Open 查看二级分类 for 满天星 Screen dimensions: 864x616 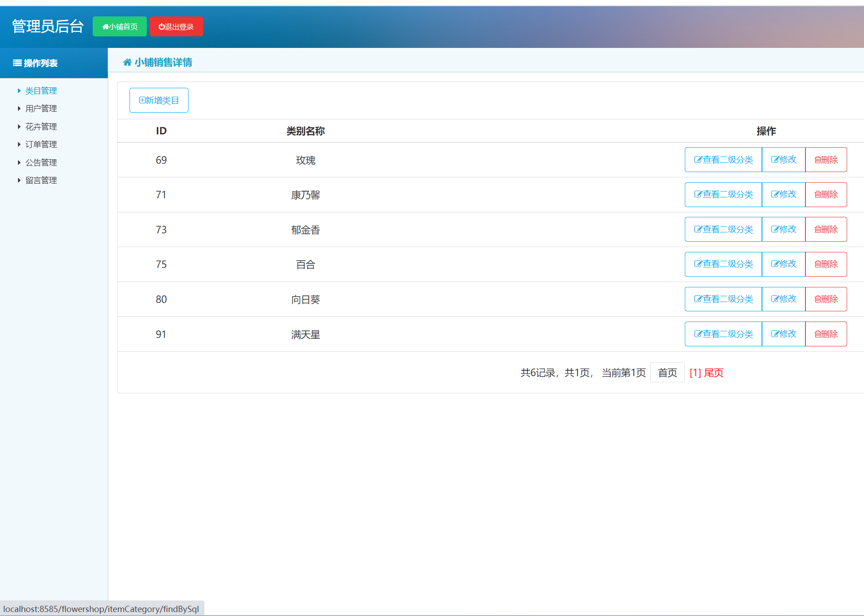[x=723, y=334]
